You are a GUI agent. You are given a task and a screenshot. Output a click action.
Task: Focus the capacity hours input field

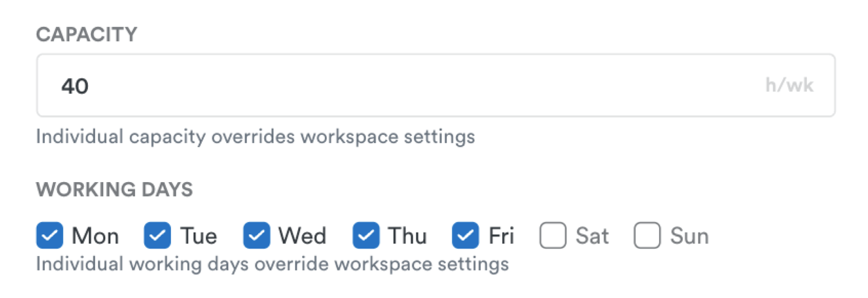click(x=404, y=85)
